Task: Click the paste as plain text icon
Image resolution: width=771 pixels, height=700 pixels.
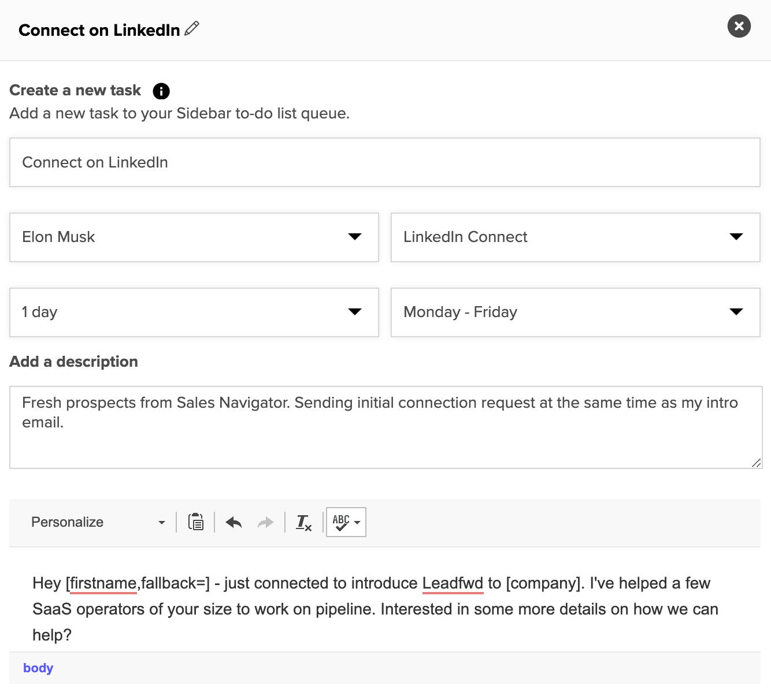Action: [196, 522]
